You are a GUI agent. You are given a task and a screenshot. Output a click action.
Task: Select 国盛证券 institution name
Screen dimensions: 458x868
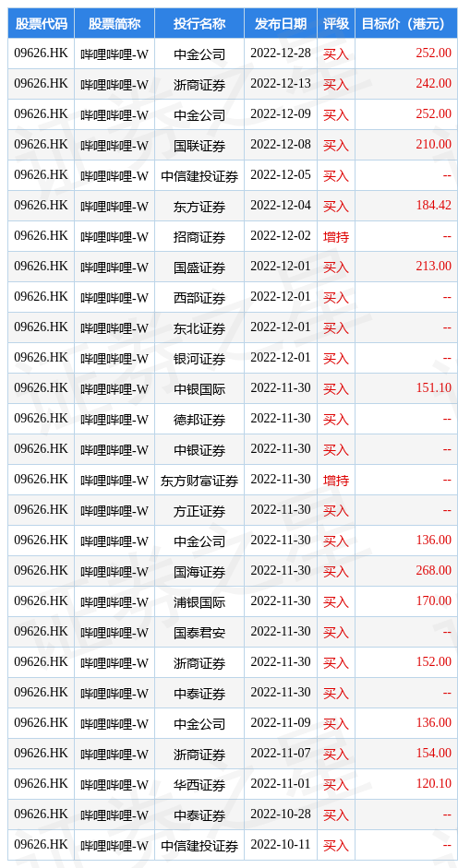point(199,267)
